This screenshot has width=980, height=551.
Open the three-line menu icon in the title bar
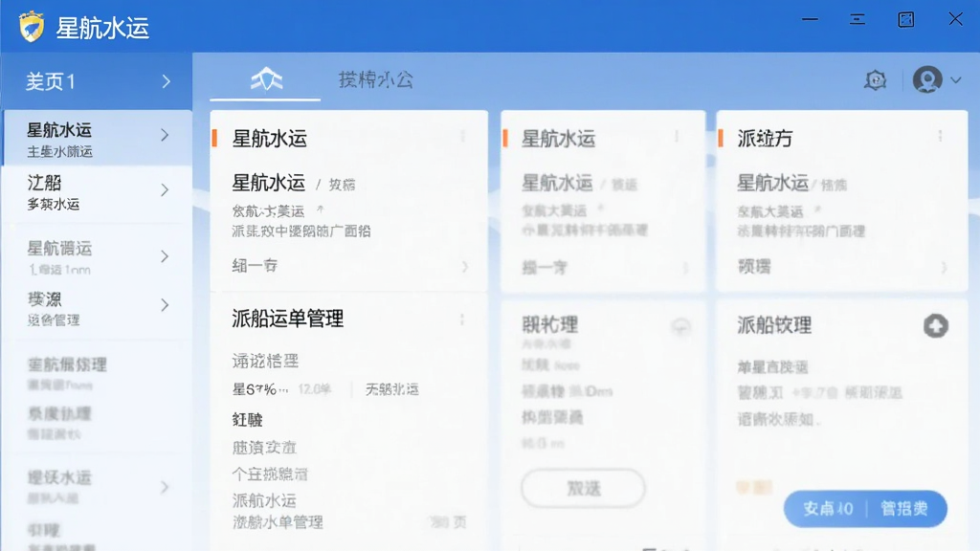[x=857, y=19]
